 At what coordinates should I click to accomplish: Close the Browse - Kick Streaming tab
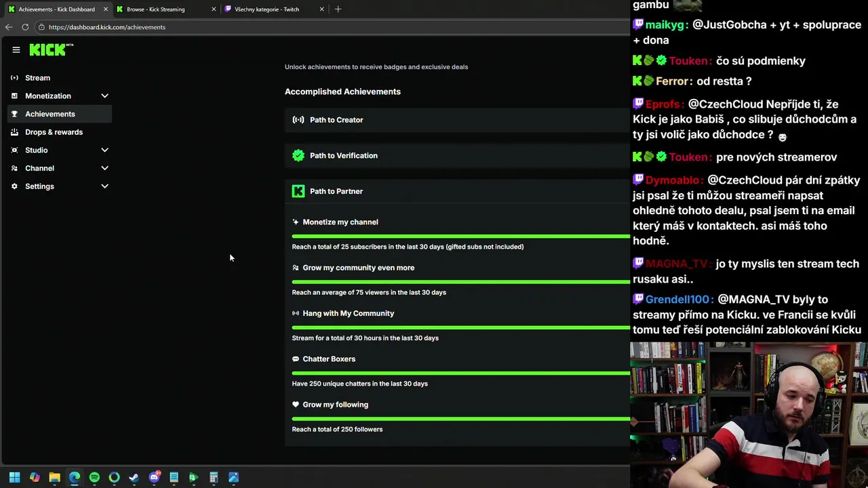click(x=214, y=9)
